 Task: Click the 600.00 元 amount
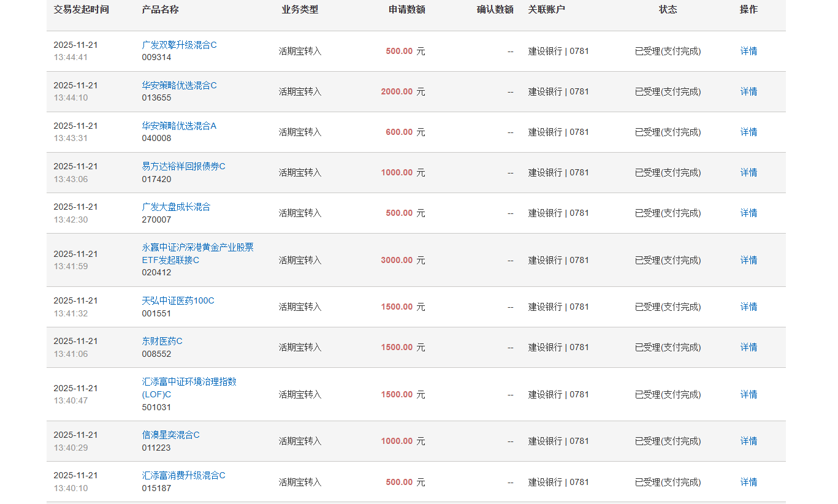click(x=405, y=132)
